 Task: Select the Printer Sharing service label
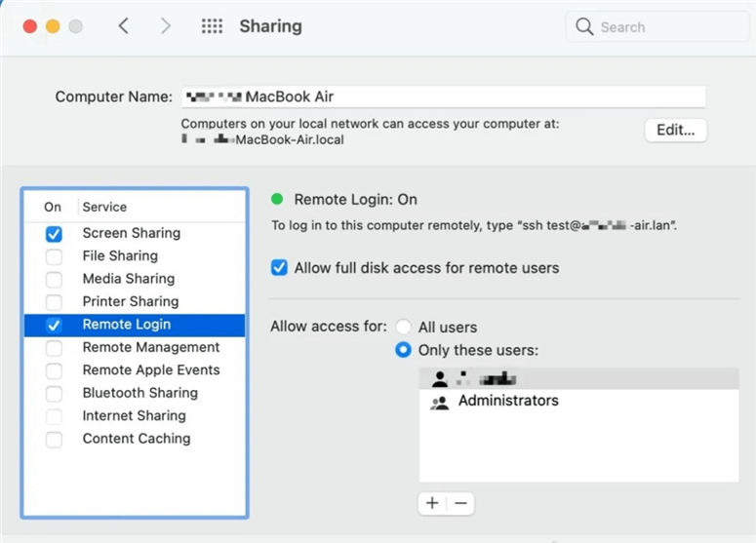(x=131, y=301)
